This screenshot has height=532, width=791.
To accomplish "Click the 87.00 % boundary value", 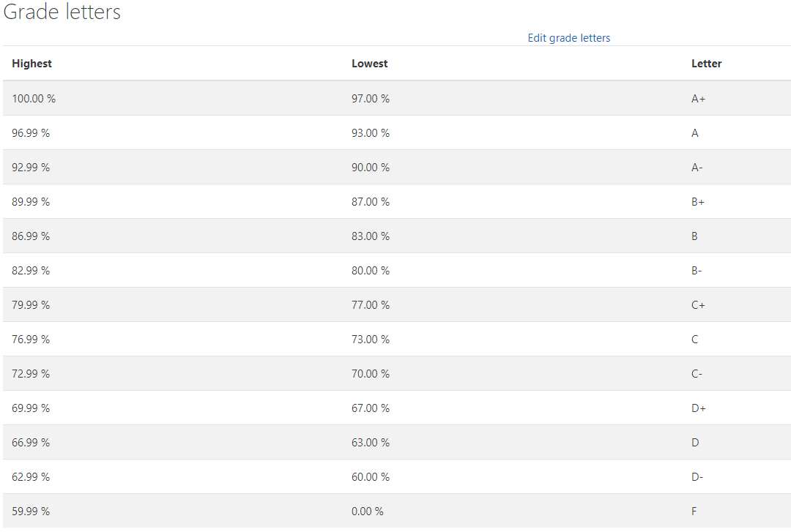I will pos(371,201).
